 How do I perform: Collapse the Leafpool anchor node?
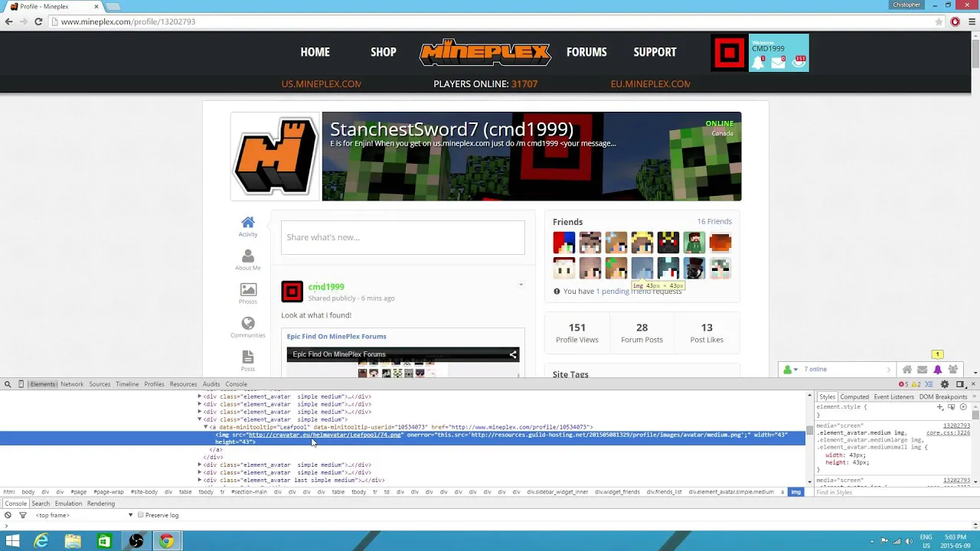click(206, 427)
